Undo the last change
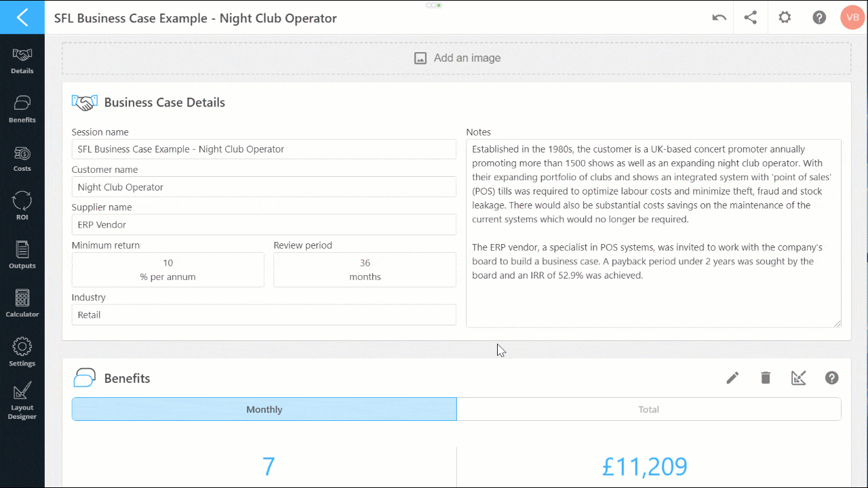This screenshot has width=868, height=488. click(719, 18)
